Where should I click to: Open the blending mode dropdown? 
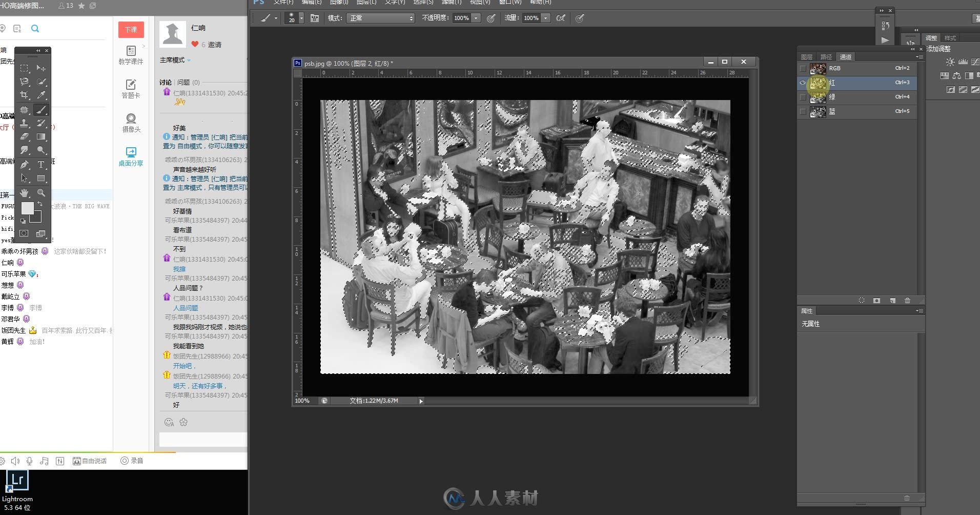click(381, 18)
